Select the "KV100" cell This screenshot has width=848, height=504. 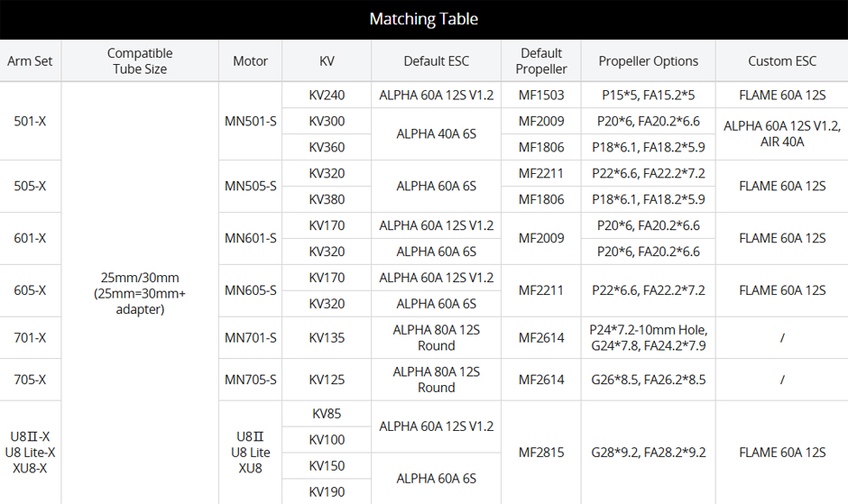click(327, 440)
